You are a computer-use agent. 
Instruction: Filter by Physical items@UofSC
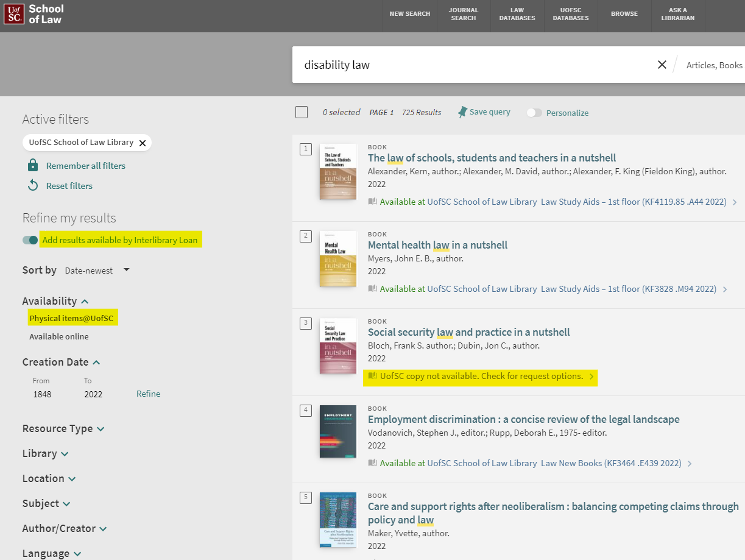tap(72, 318)
